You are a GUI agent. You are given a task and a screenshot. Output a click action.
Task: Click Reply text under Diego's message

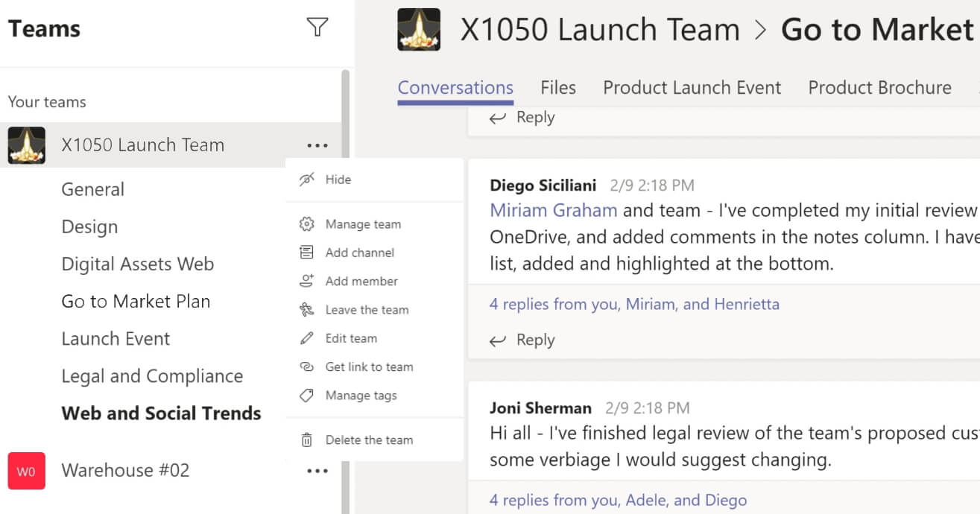click(x=535, y=340)
